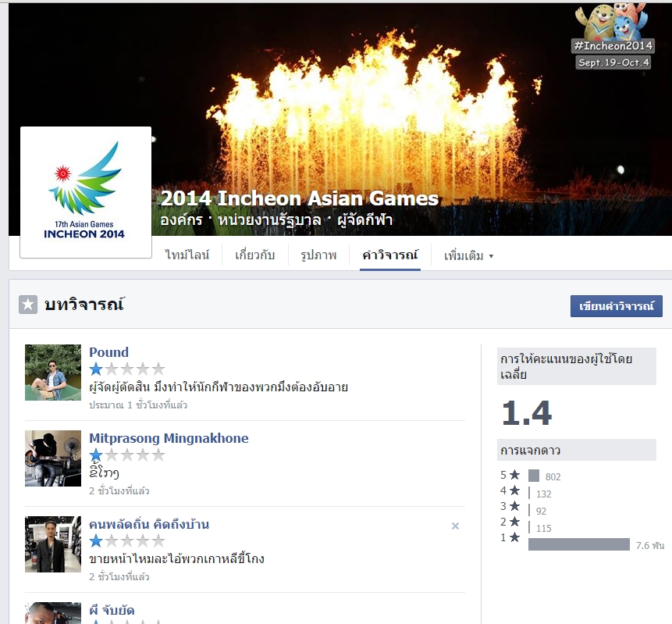Click the 2014 Incheon Asian Games page title
This screenshot has width=672, height=624.
[x=299, y=198]
